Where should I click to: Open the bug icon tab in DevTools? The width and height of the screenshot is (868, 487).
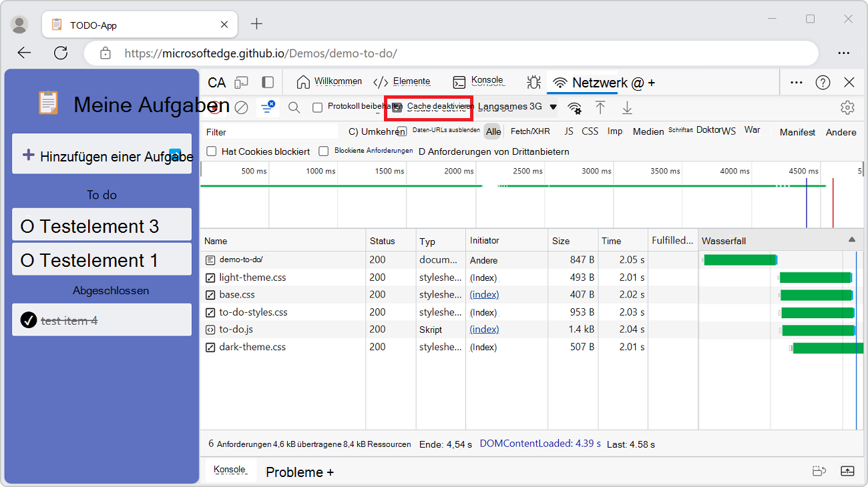click(x=533, y=82)
